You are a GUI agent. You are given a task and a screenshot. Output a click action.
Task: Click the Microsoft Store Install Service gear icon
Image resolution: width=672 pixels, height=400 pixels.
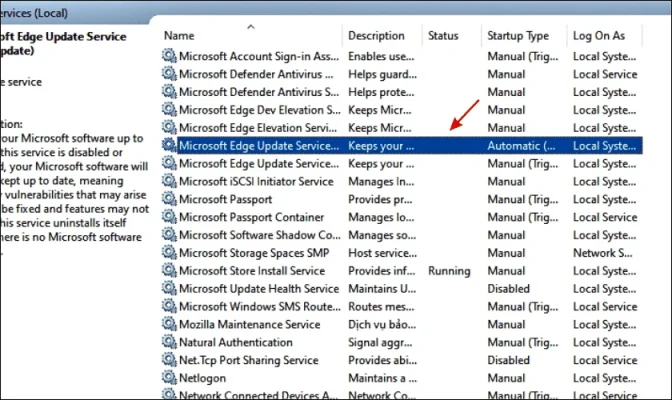click(x=169, y=271)
